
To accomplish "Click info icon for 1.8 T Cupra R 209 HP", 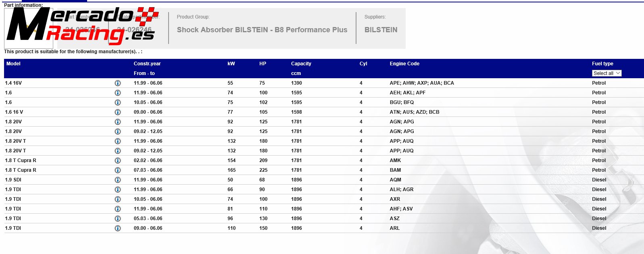I will (118, 160).
